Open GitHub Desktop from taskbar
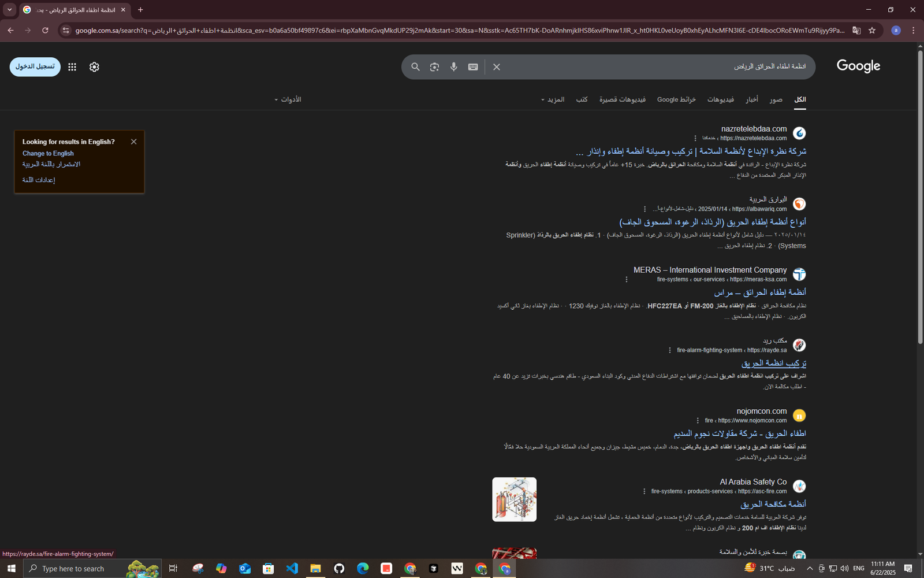The image size is (924, 578). pyautogui.click(x=339, y=569)
